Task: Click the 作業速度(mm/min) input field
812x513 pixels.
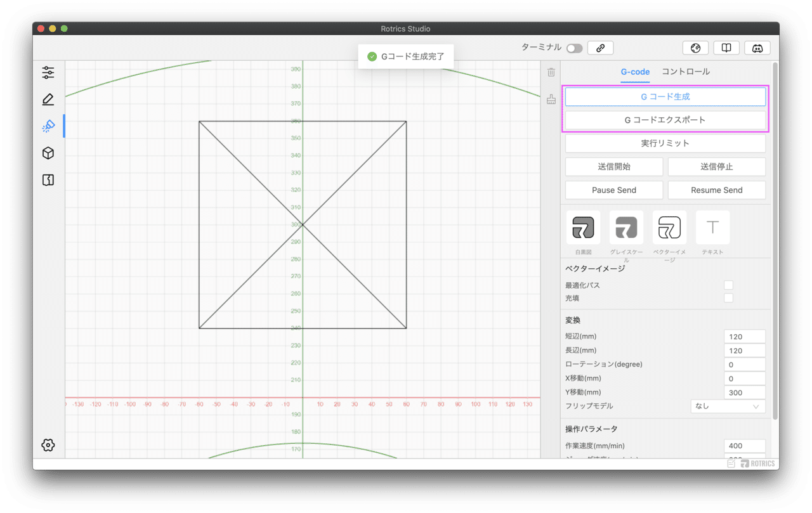Action: point(745,446)
